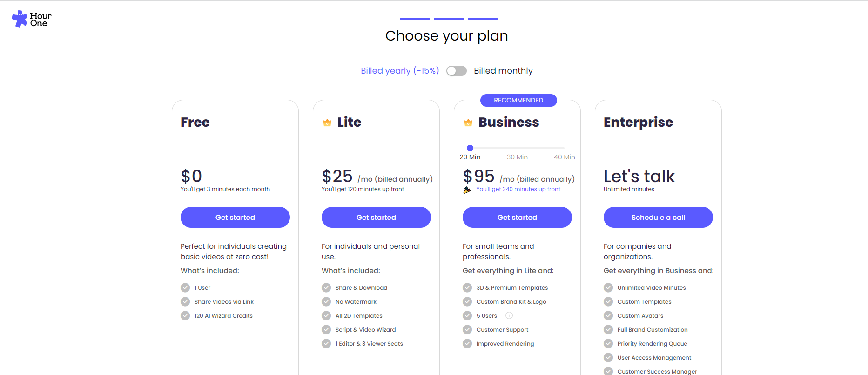Viewport: 868px width, 375px height.
Task: Click the Schedule a call button
Action: [658, 218]
